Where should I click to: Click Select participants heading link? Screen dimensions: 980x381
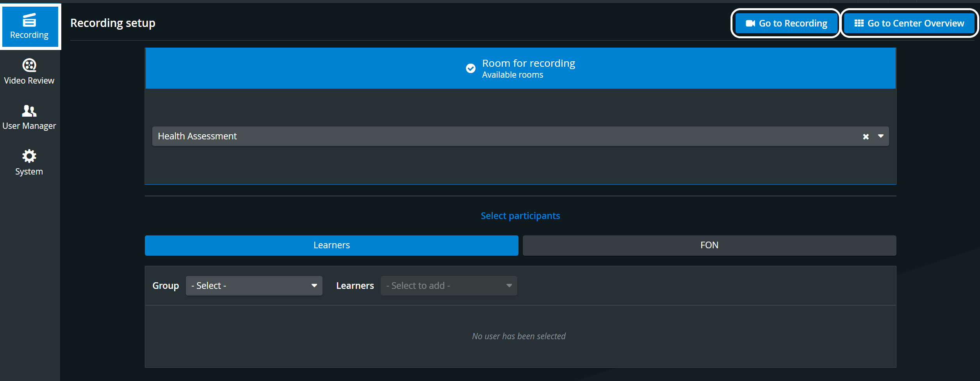(x=520, y=216)
